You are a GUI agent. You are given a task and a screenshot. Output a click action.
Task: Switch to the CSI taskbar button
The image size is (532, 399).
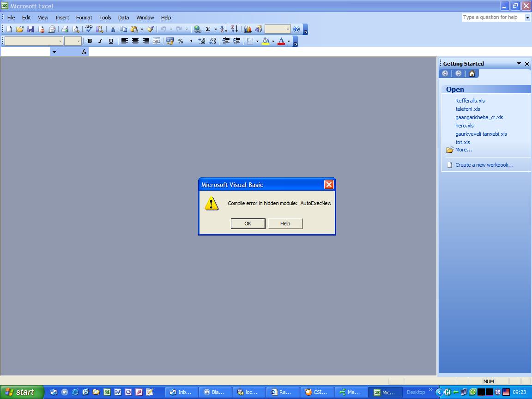317,392
